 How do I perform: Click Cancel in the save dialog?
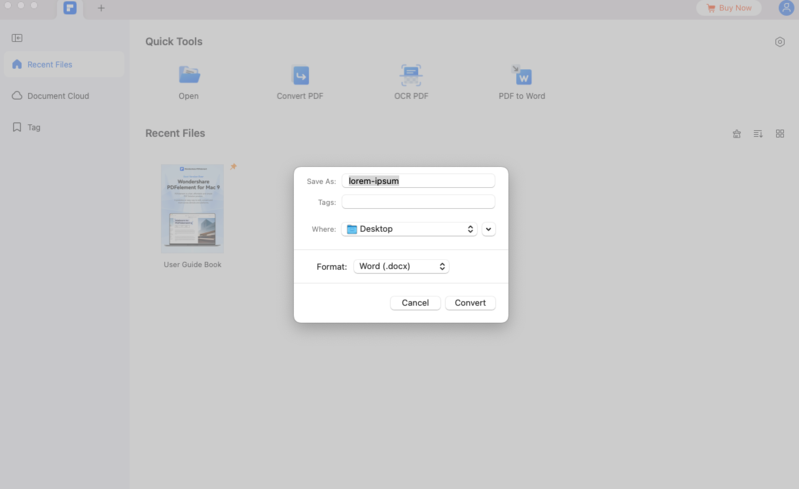tap(415, 303)
